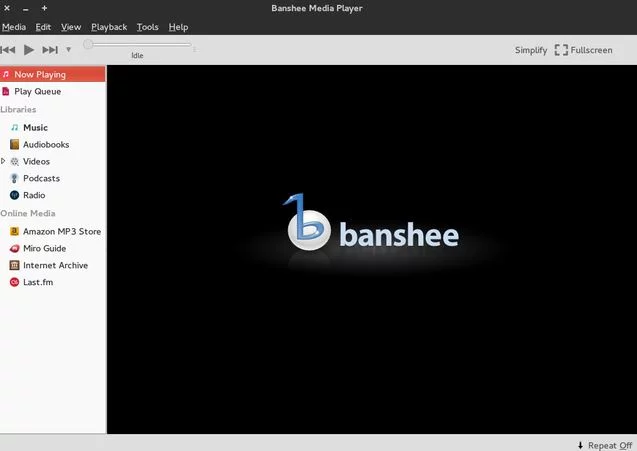
Task: Click the Audiobooks book icon
Action: [x=15, y=144]
